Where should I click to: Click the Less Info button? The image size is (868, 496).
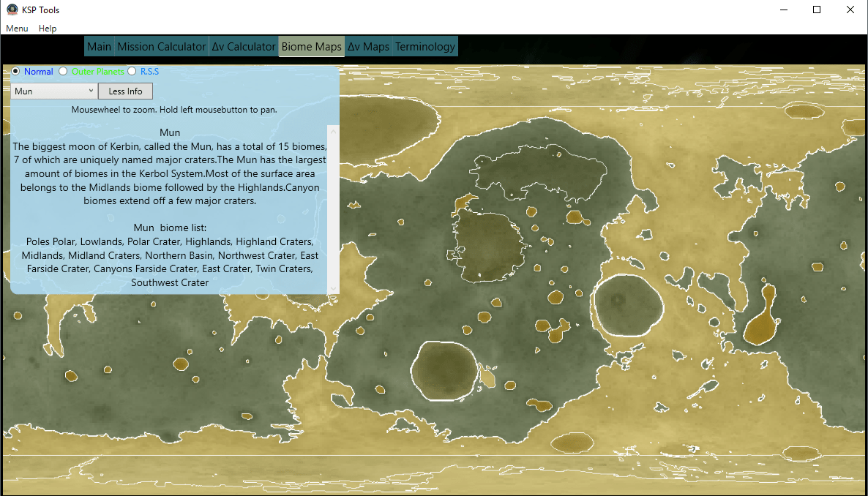[x=125, y=90]
